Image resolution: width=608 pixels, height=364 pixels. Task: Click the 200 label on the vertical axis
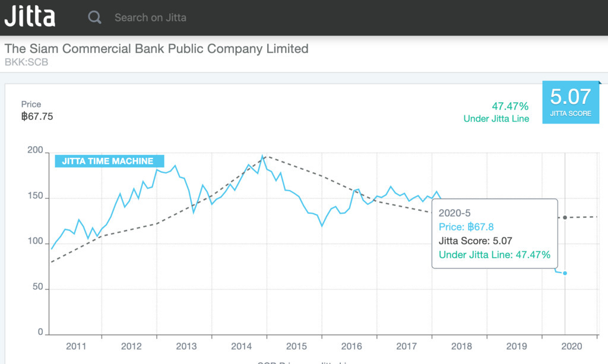click(x=36, y=151)
